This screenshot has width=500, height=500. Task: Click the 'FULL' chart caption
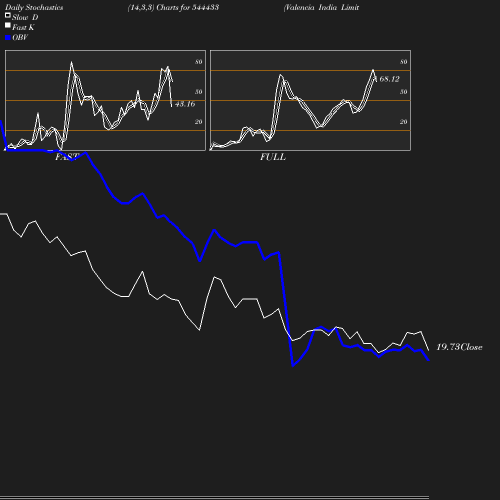pyautogui.click(x=273, y=157)
